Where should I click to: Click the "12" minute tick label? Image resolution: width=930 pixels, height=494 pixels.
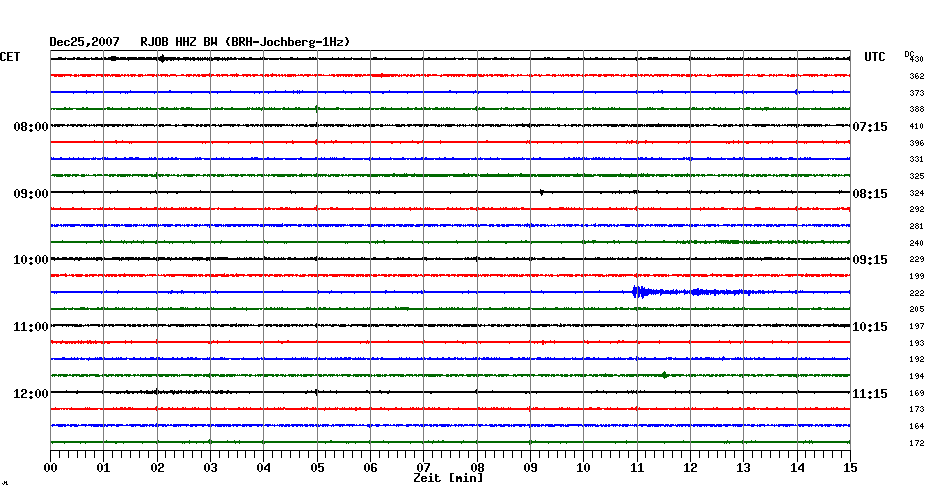(x=690, y=468)
